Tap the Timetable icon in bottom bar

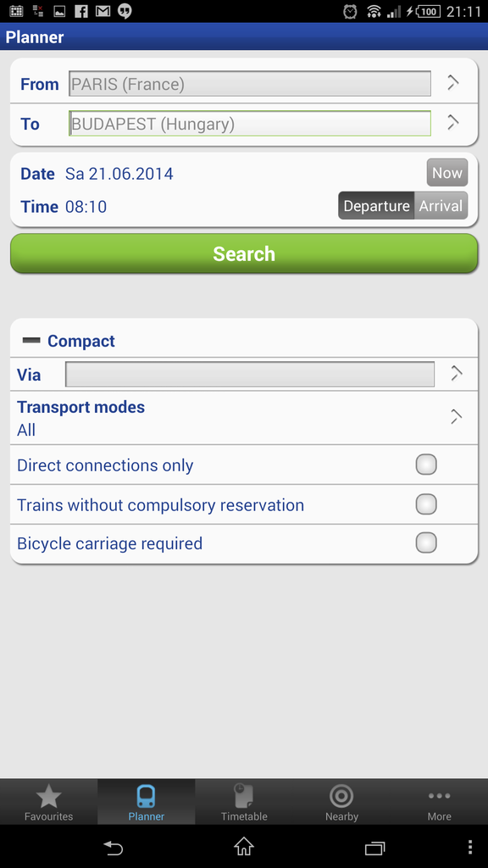(243, 796)
